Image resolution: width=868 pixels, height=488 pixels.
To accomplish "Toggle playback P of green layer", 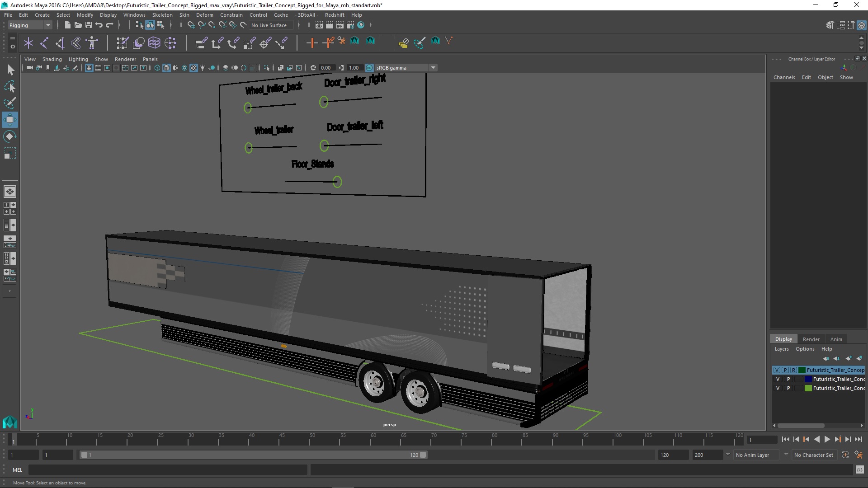I will click(x=788, y=388).
